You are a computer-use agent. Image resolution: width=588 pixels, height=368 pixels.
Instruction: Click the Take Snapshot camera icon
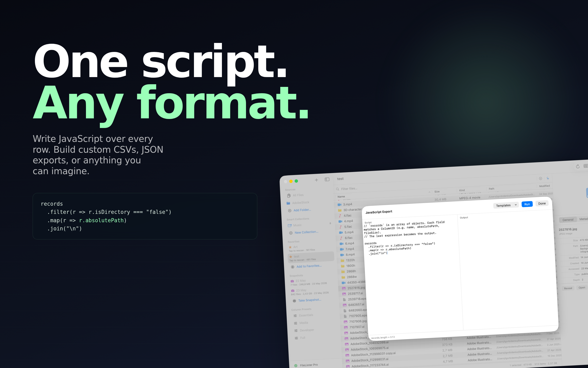coord(294,301)
